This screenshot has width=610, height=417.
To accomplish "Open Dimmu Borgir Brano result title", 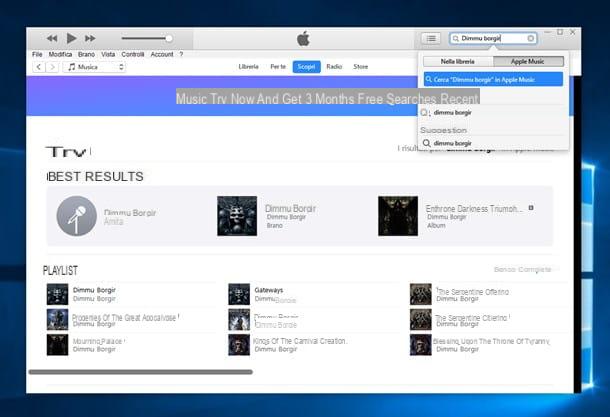I will click(290, 208).
